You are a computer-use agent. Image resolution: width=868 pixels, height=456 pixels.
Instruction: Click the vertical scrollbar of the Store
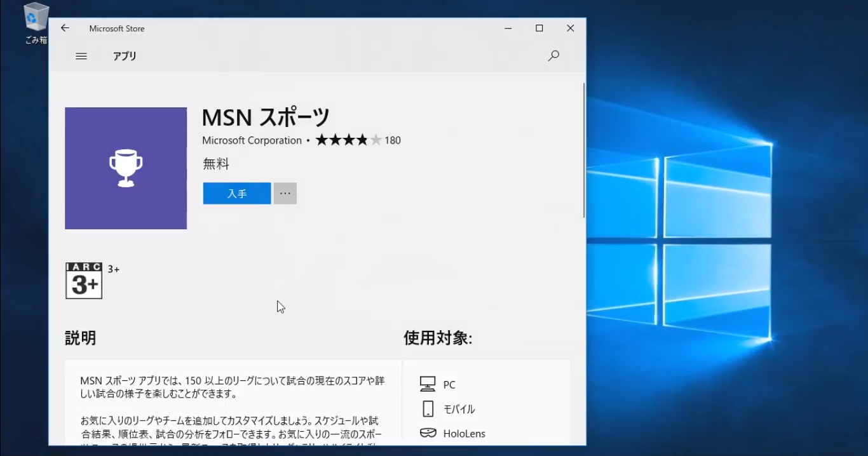(584, 151)
